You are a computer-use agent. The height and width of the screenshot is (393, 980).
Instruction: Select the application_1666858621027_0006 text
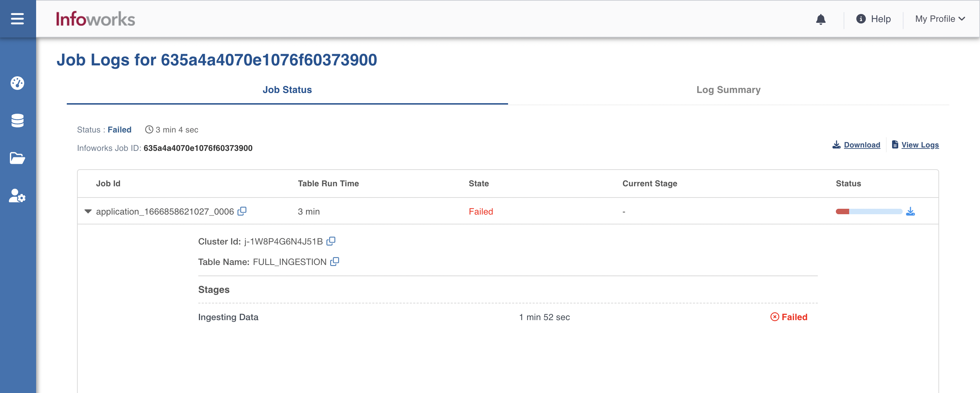(x=165, y=211)
